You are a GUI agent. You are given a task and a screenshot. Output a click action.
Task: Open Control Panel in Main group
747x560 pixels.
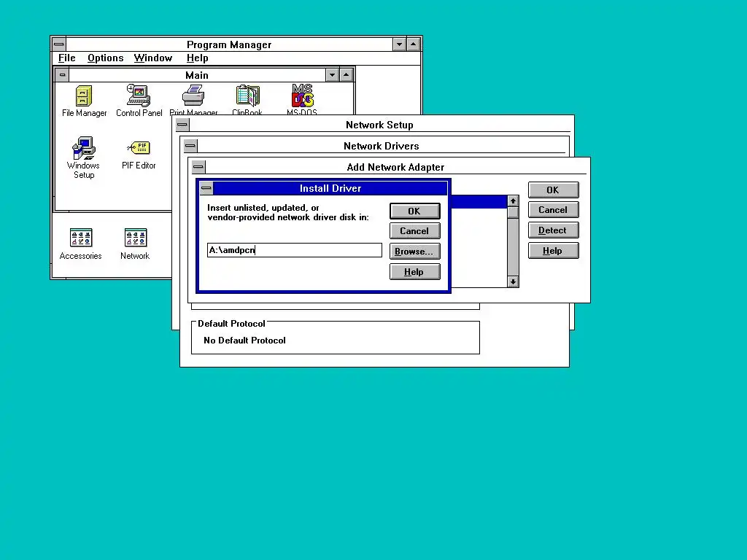(139, 101)
